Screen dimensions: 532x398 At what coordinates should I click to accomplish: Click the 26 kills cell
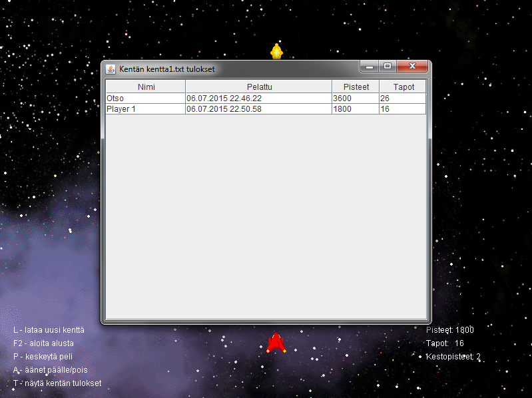point(402,99)
